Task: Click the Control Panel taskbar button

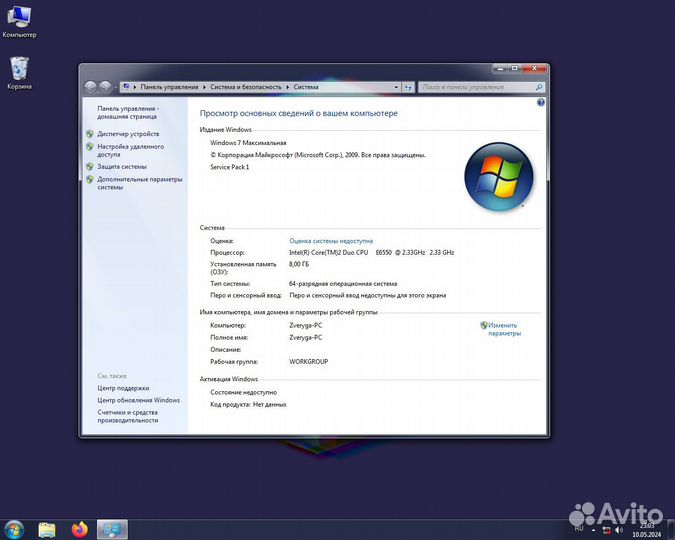Action: click(x=112, y=530)
